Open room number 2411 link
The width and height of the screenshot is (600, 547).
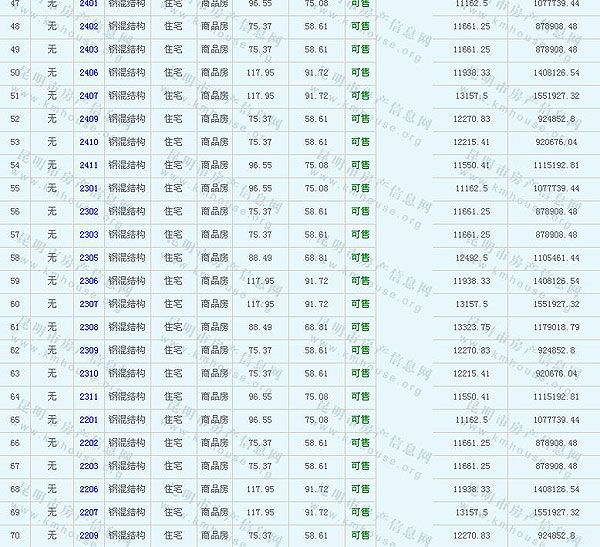click(x=89, y=165)
